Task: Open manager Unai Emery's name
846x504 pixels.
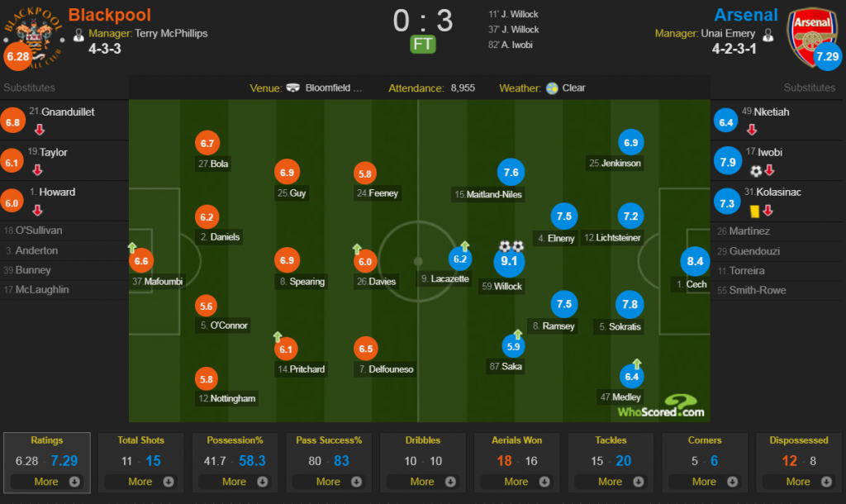Action: [x=728, y=33]
